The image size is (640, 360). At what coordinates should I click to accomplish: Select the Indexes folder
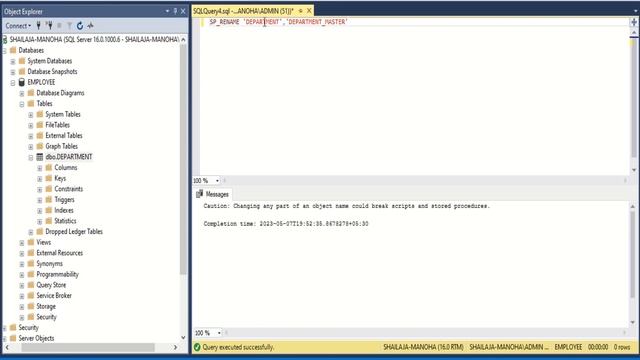[x=64, y=210]
